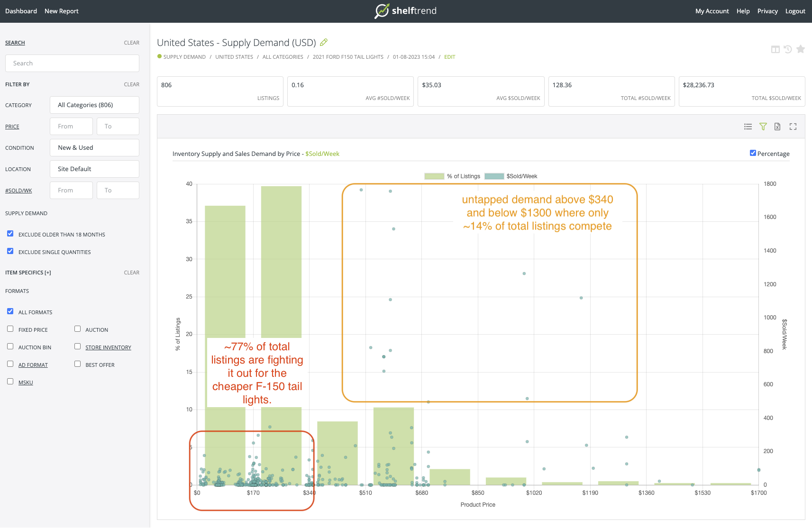Open New Report in top navigation
The width and height of the screenshot is (812, 528).
pyautogui.click(x=62, y=11)
